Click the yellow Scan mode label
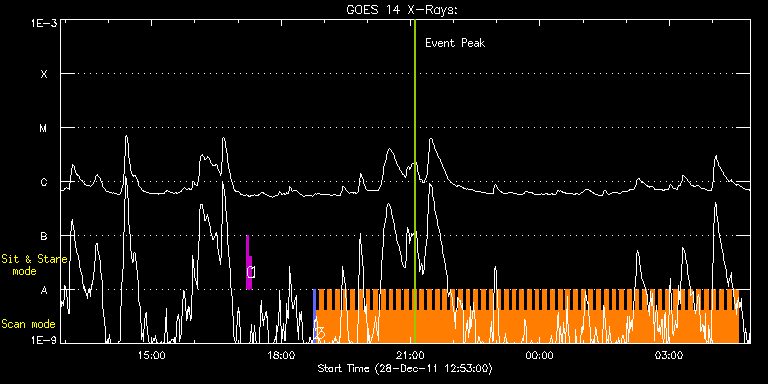768x384 pixels. (28, 324)
